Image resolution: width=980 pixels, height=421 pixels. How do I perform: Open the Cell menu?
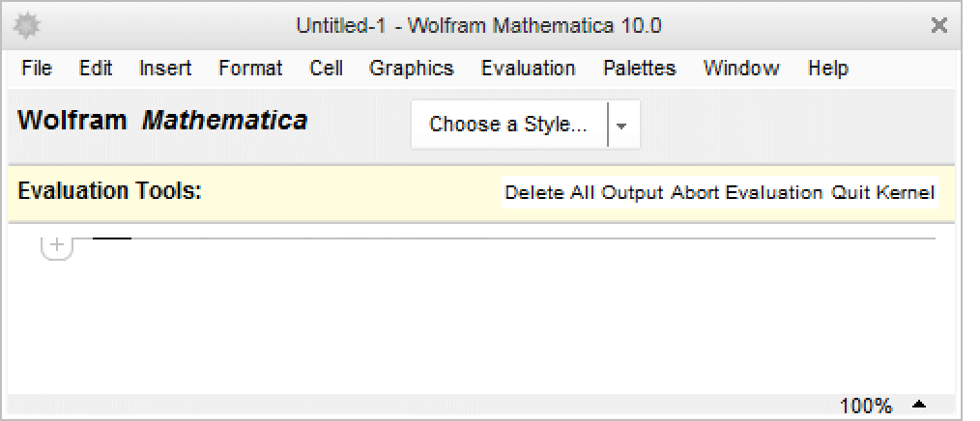tap(326, 69)
